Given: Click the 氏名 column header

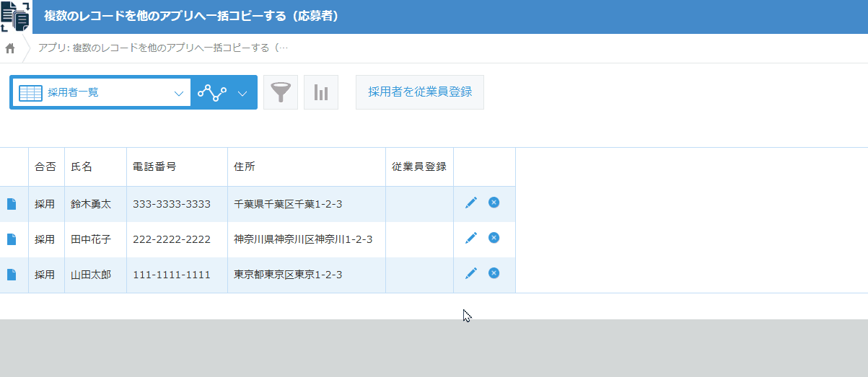Looking at the screenshot, I should [x=82, y=167].
